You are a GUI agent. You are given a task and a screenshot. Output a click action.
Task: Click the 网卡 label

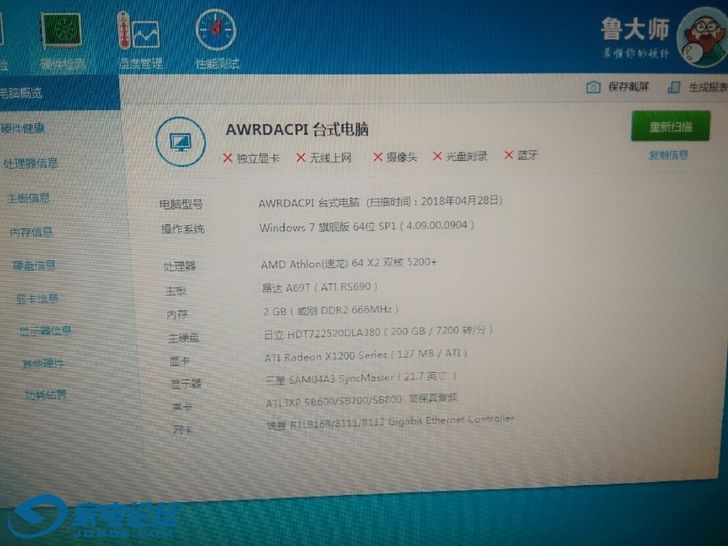[182, 430]
